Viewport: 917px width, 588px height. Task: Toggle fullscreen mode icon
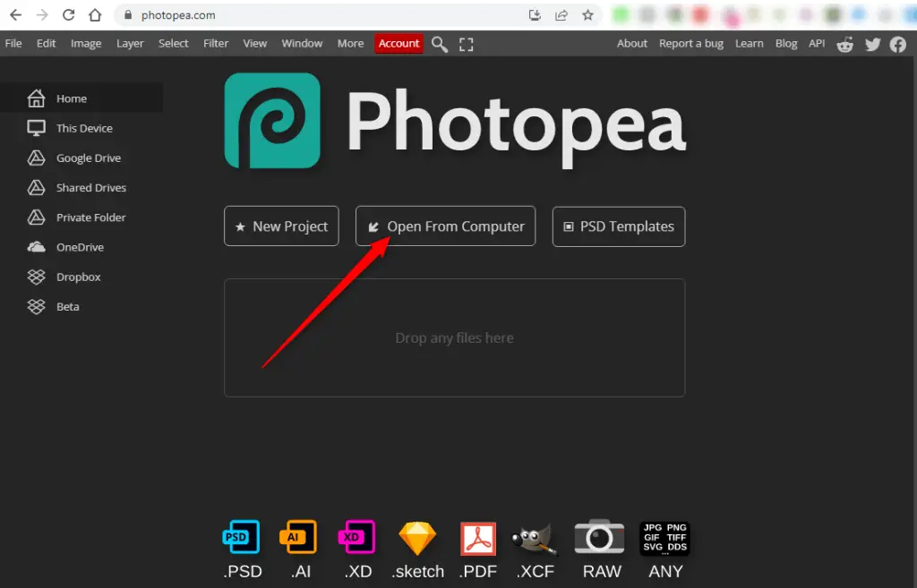pos(466,45)
